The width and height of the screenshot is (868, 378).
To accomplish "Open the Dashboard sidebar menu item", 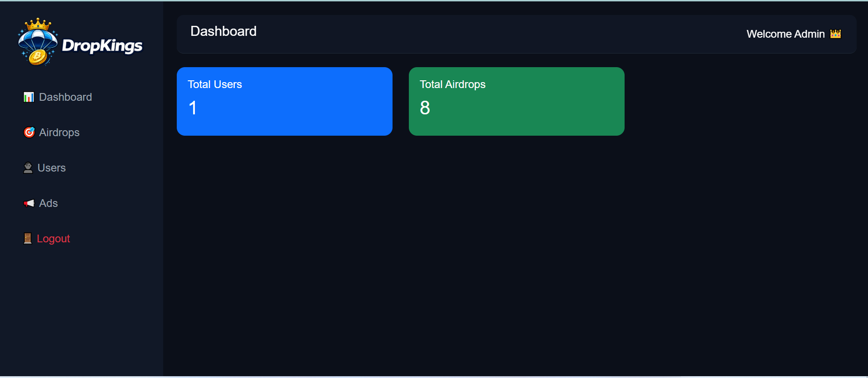I will pos(65,97).
